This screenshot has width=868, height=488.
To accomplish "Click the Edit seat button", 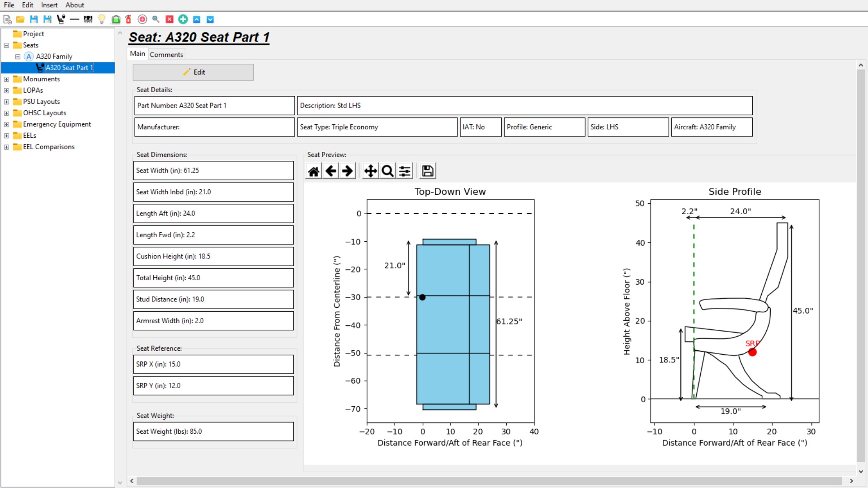I will click(193, 72).
